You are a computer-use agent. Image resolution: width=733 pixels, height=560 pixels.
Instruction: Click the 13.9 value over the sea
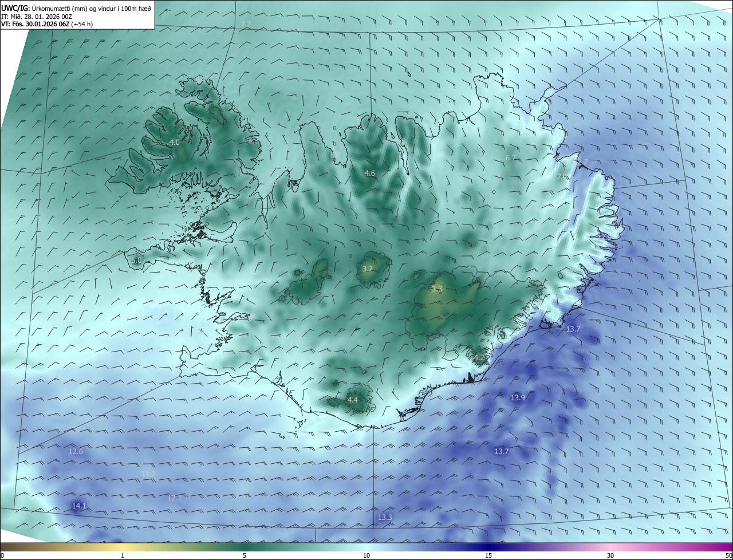point(518,397)
